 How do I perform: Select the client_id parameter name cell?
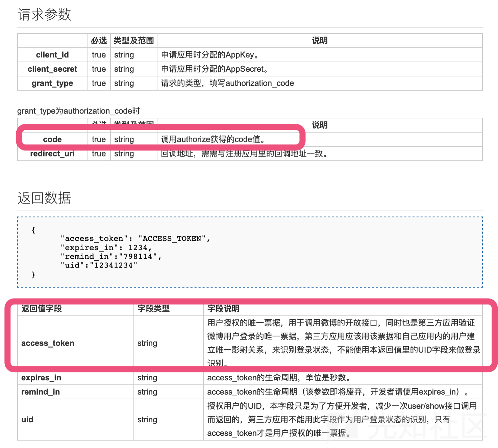52,55
